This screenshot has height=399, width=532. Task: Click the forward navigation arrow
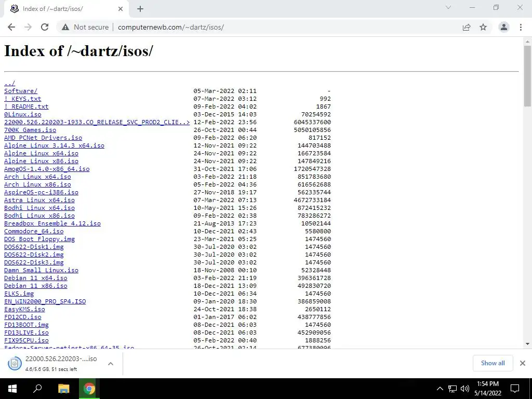pos(28,27)
